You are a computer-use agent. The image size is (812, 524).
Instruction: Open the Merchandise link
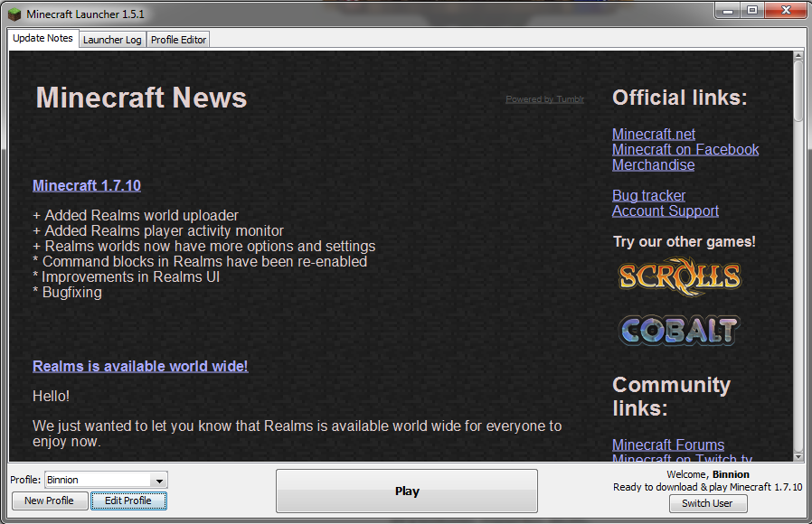[x=654, y=165]
